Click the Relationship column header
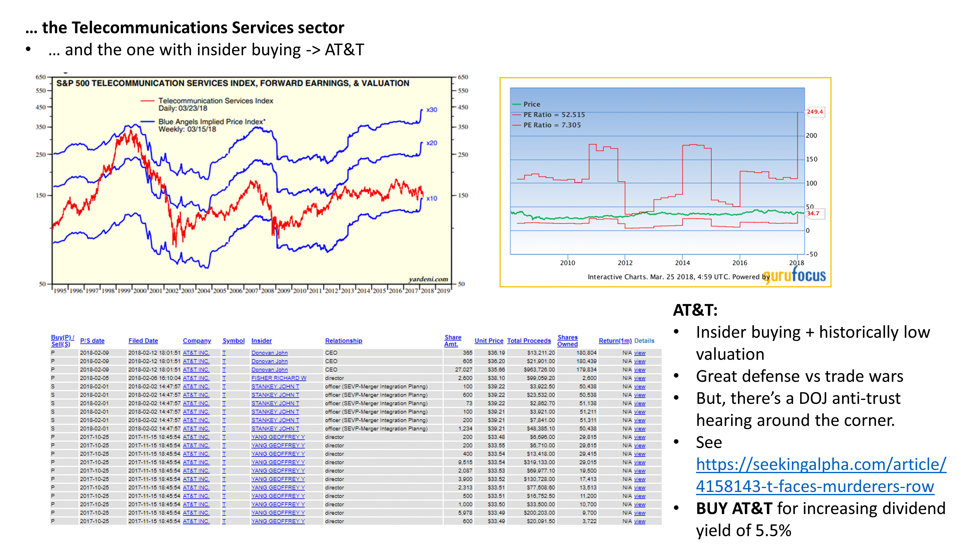 click(x=343, y=341)
